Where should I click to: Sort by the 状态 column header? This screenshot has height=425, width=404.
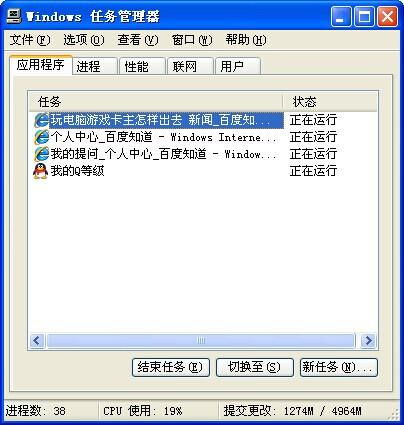[330, 102]
